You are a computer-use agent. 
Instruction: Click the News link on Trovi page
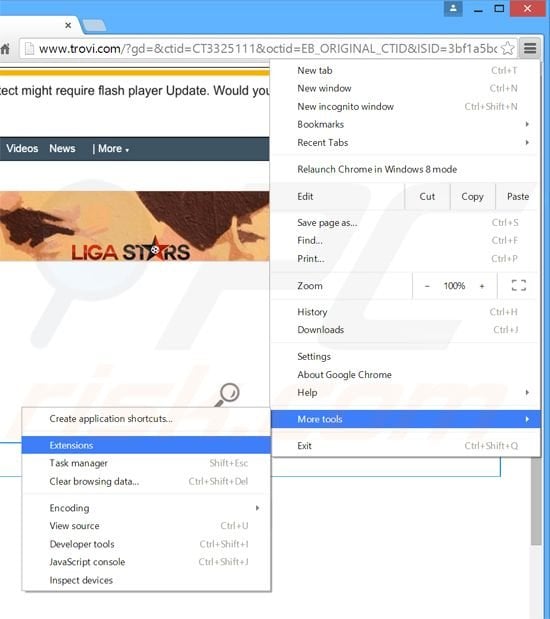click(62, 148)
